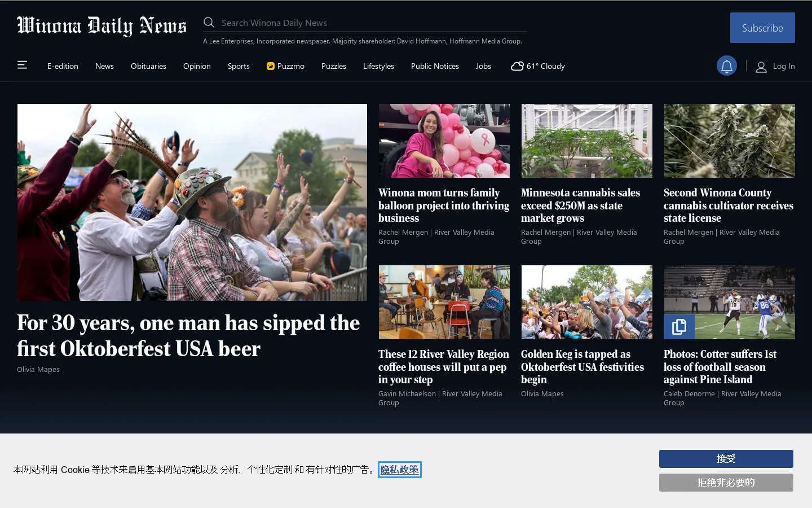812x508 pixels.
Task: Click the Search Winona Daily News field
Action: [x=365, y=23]
